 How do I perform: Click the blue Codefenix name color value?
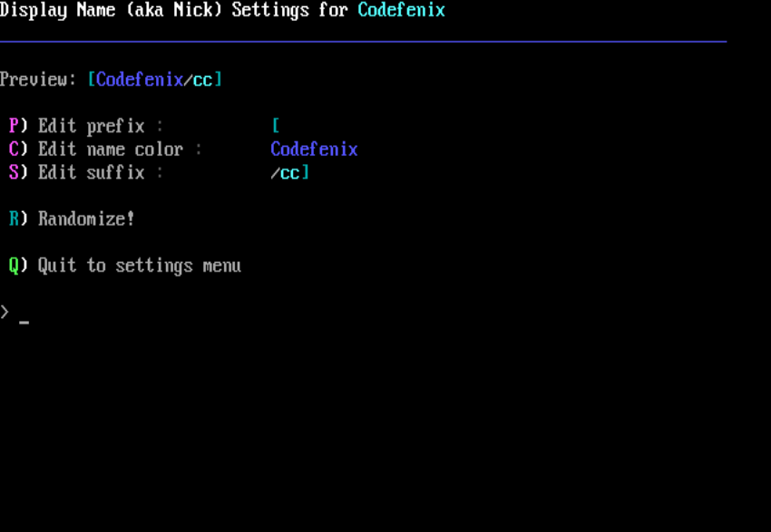pos(314,150)
